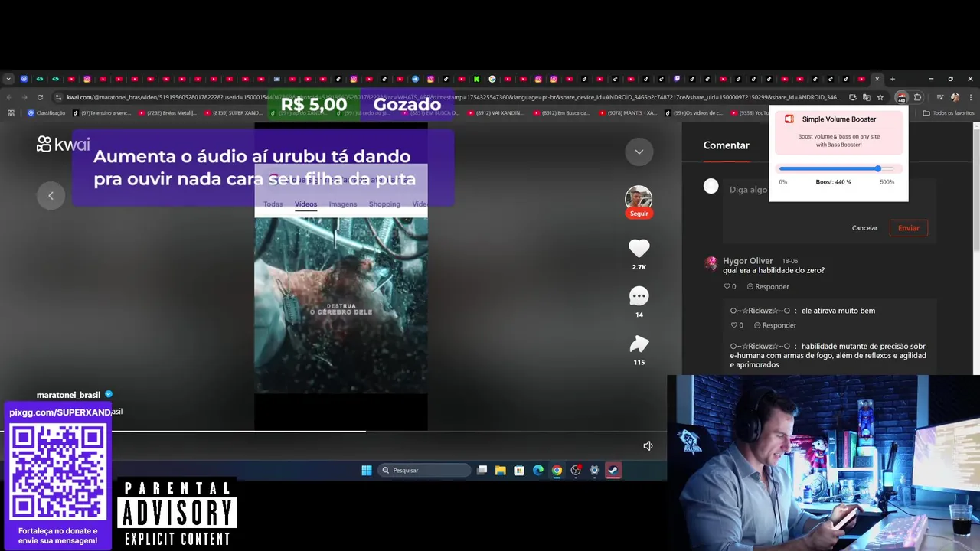Share the video using the arrow icon
980x551 pixels.
point(639,344)
